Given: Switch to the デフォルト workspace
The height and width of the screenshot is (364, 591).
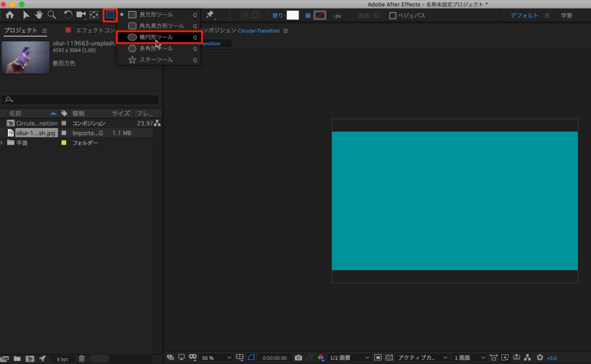Looking at the screenshot, I should pyautogui.click(x=524, y=16).
